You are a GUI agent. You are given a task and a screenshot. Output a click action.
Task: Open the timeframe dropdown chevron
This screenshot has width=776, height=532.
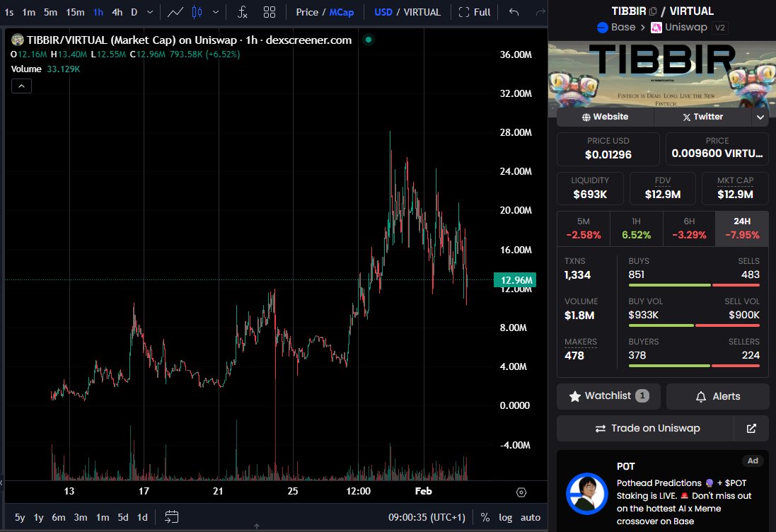(150, 12)
